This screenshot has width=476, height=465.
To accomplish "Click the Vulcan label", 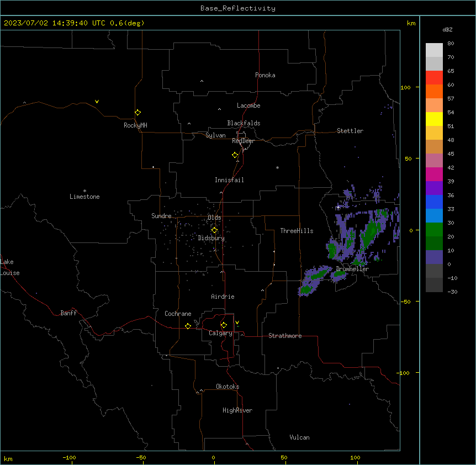I will 299,437.
